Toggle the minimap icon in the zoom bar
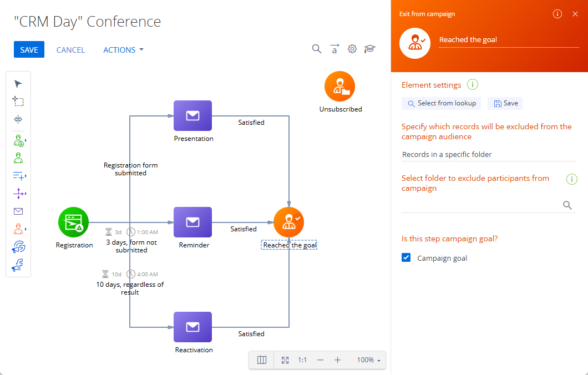This screenshot has height=375, width=588. 262,360
